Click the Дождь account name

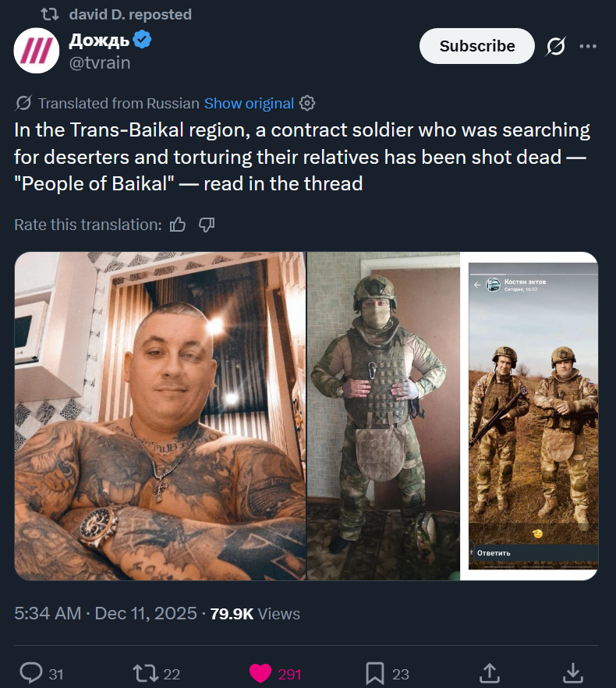(x=99, y=41)
